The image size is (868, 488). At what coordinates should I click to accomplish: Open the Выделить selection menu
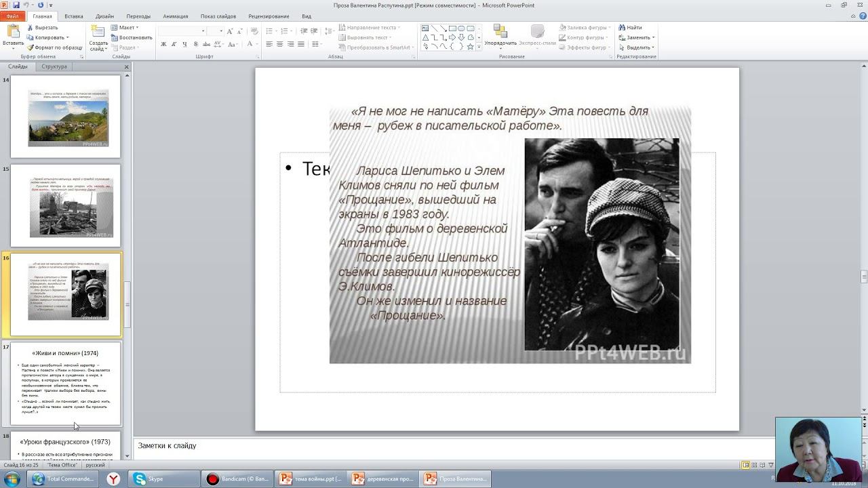tap(636, 47)
